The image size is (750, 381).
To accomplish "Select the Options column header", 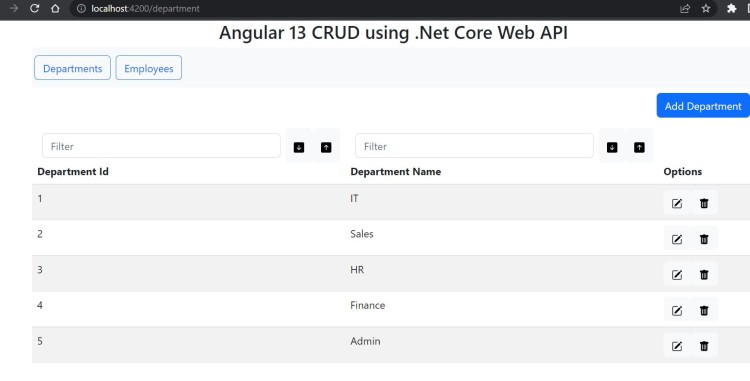I will (x=683, y=172).
